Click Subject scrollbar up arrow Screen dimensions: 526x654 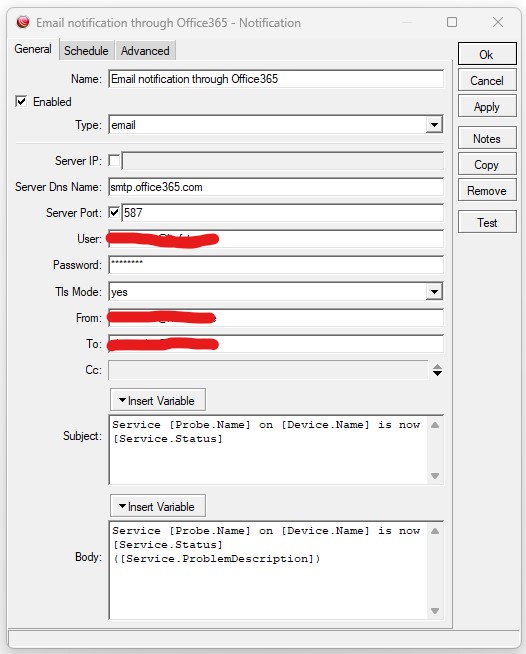[x=435, y=425]
